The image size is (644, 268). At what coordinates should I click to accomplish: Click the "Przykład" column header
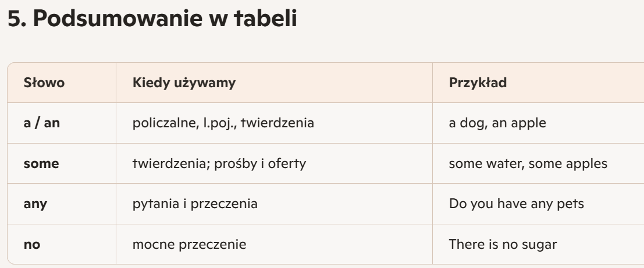[x=478, y=83]
